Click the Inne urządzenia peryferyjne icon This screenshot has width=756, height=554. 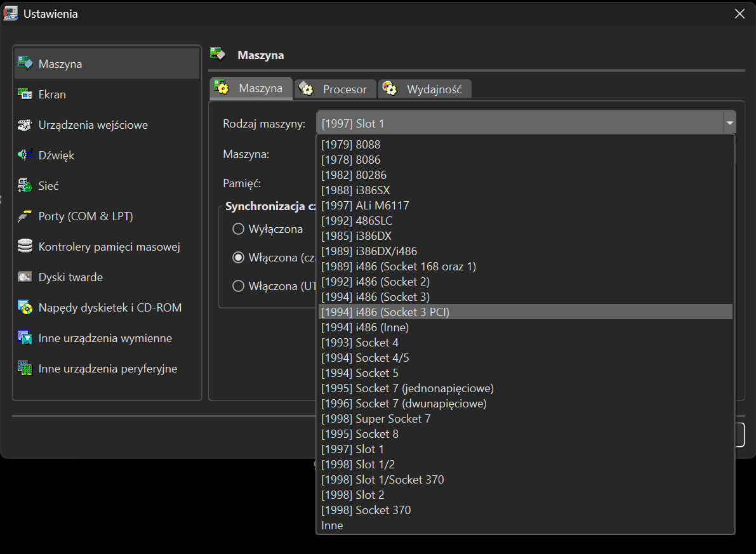[x=25, y=368]
